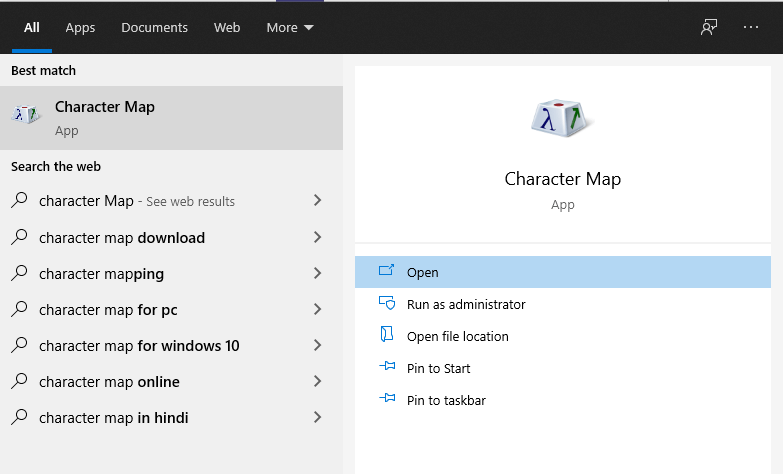Select 'character map for windows 10' suggestion
Screen dimensions: 783x474
(139, 346)
